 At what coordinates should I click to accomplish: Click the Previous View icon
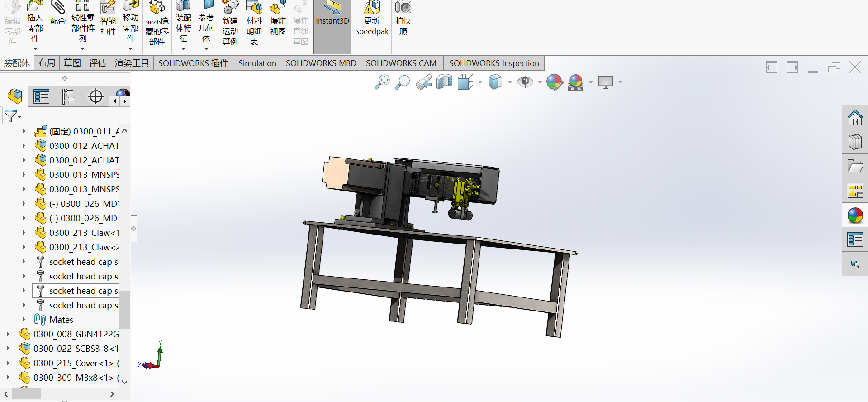(424, 82)
